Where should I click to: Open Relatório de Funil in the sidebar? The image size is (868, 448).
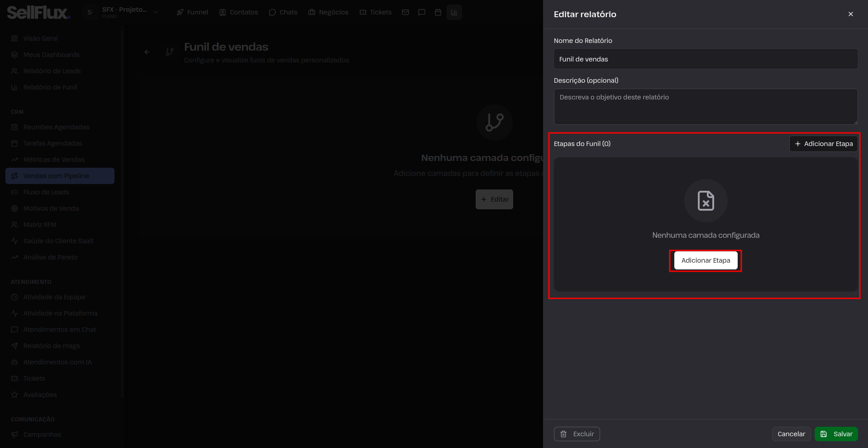tap(60, 87)
